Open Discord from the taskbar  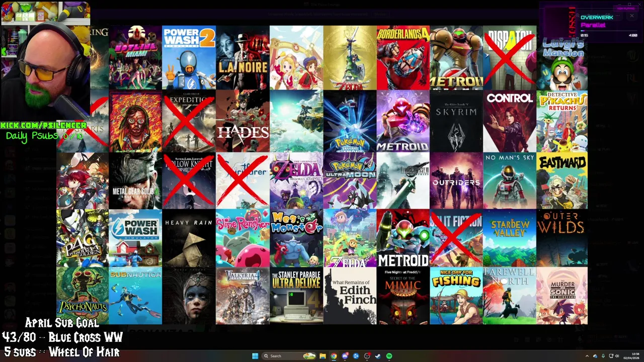[345, 356]
